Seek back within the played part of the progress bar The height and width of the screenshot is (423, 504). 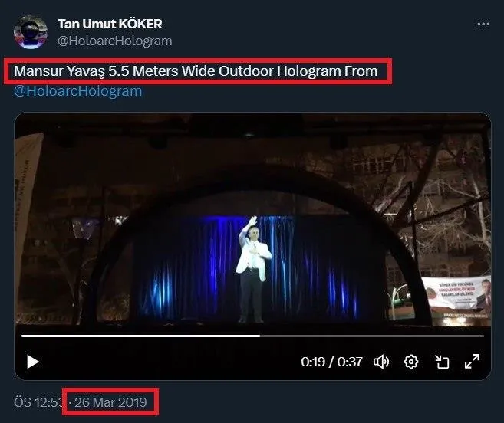(138, 336)
